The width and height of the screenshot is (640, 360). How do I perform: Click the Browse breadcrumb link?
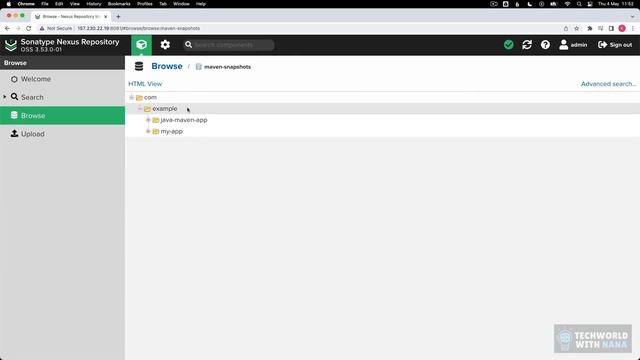click(167, 66)
